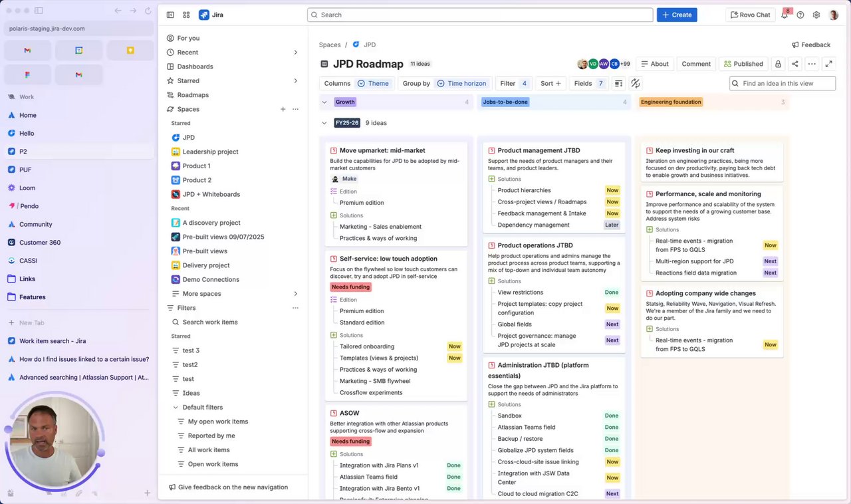Click the share icon in roadmap header
The width and height of the screenshot is (851, 504).
795,64
